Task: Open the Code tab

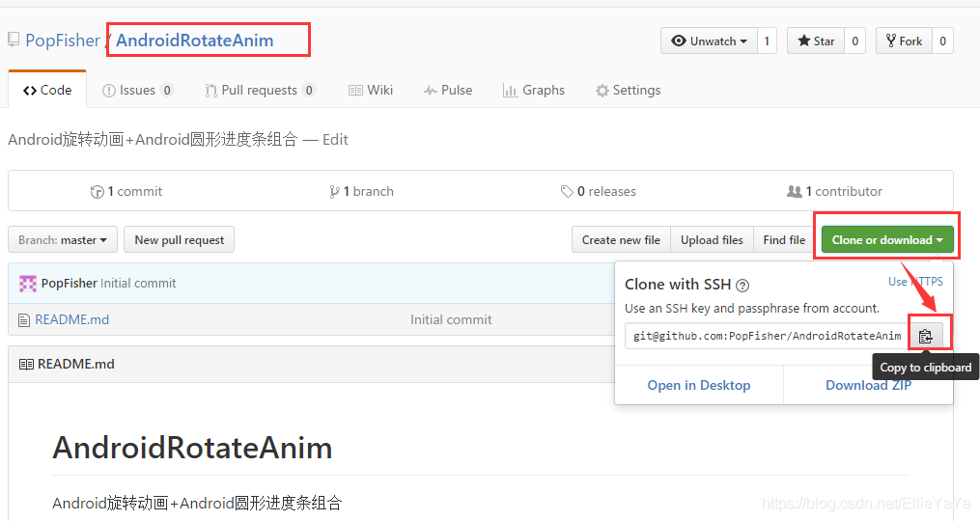Action: click(x=47, y=90)
